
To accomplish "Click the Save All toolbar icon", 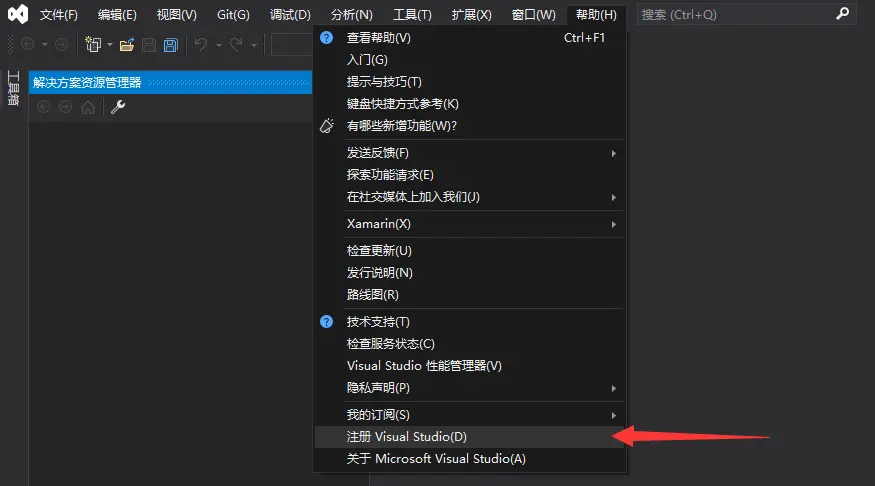I will click(170, 45).
